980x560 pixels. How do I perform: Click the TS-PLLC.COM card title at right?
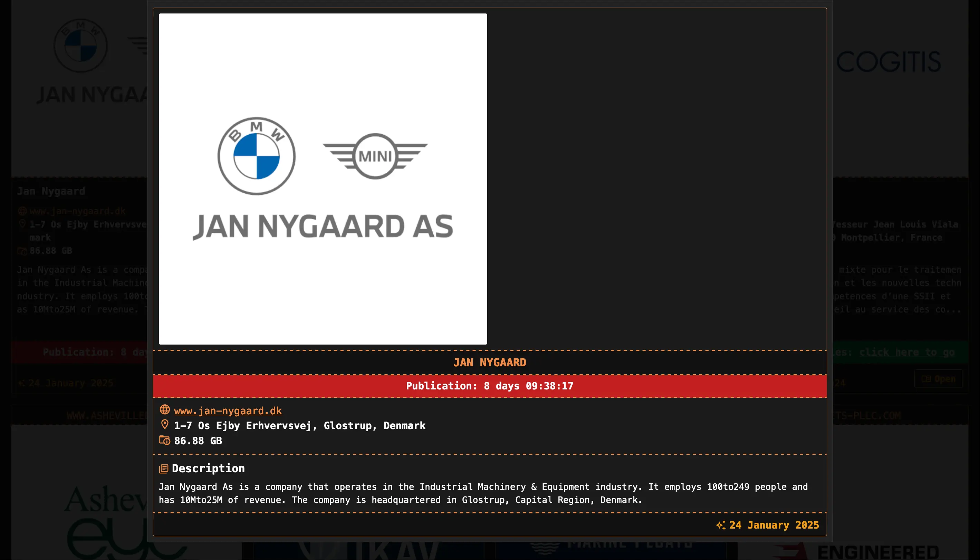pyautogui.click(x=867, y=415)
